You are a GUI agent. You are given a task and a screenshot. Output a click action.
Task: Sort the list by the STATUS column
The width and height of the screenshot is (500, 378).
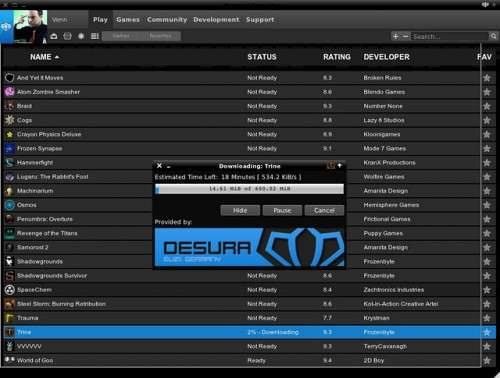pyautogui.click(x=262, y=57)
